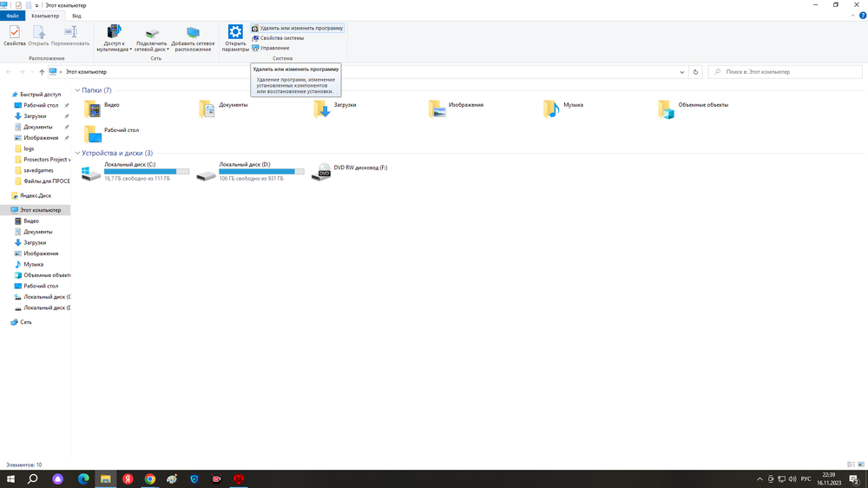Click the Свойства ribbon icon

(x=15, y=36)
